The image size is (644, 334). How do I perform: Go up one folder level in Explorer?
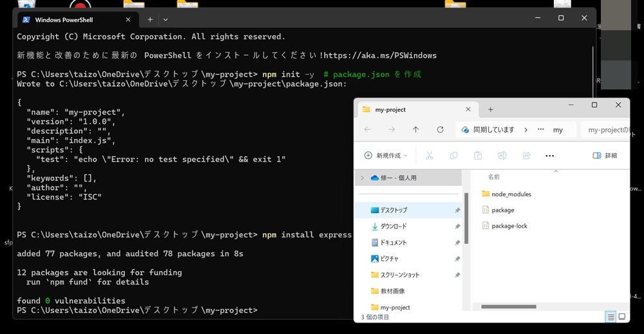tap(415, 129)
